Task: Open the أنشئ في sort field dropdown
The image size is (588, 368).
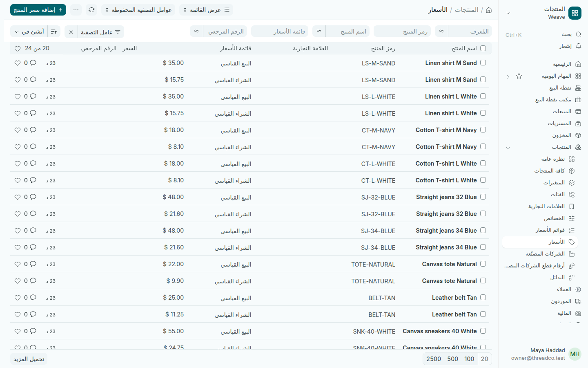Action: [29, 31]
